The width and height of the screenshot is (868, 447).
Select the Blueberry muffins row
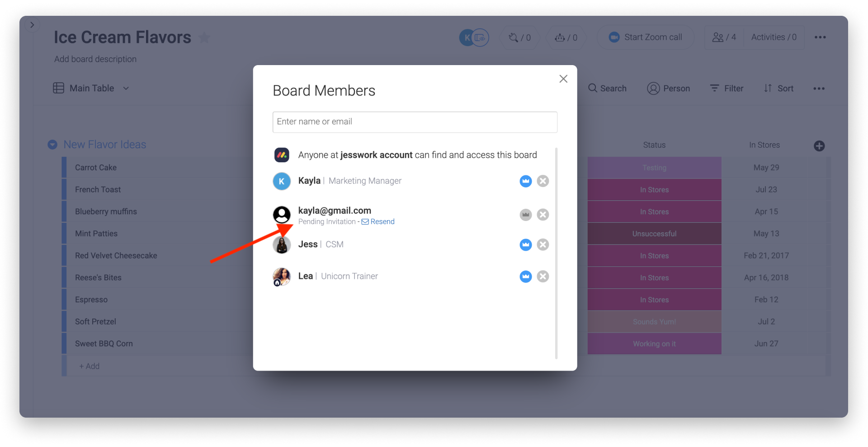(106, 212)
